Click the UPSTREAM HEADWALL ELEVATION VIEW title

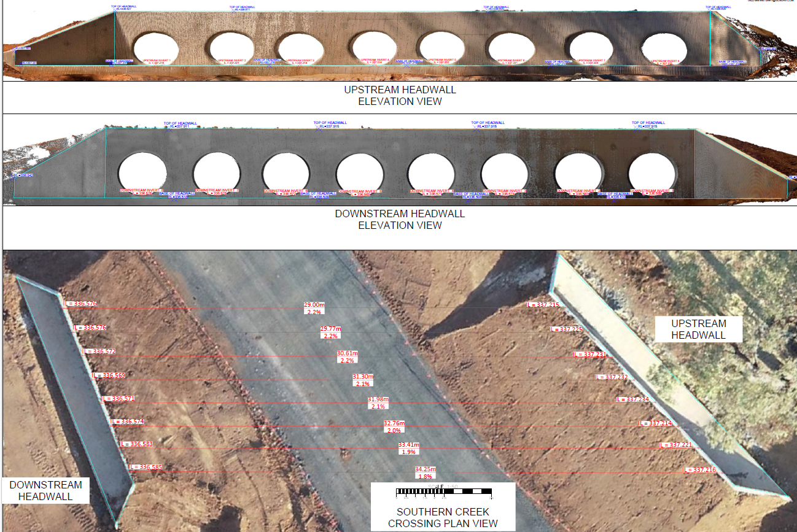click(400, 96)
